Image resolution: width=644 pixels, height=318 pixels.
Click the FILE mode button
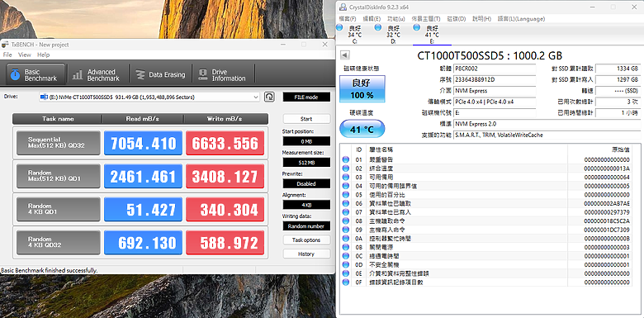click(306, 97)
